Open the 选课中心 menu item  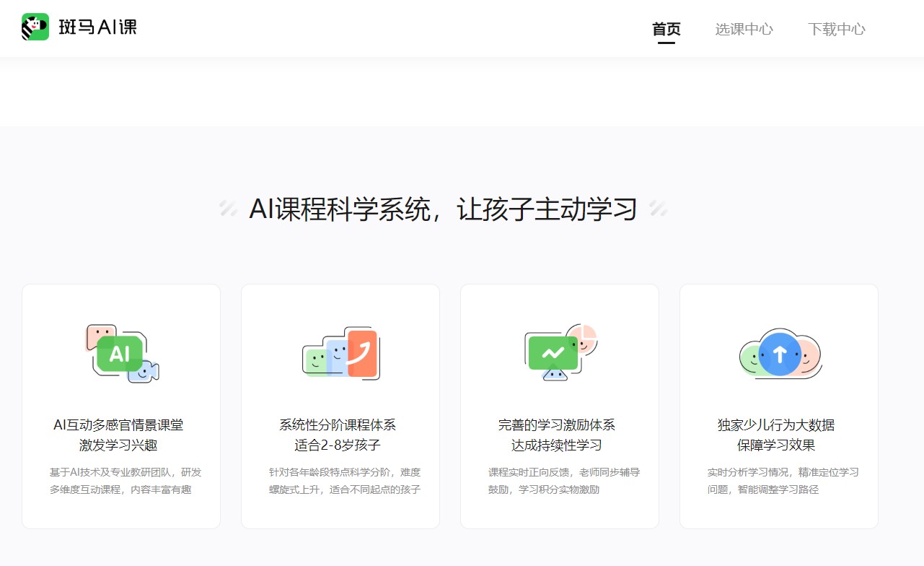click(744, 29)
